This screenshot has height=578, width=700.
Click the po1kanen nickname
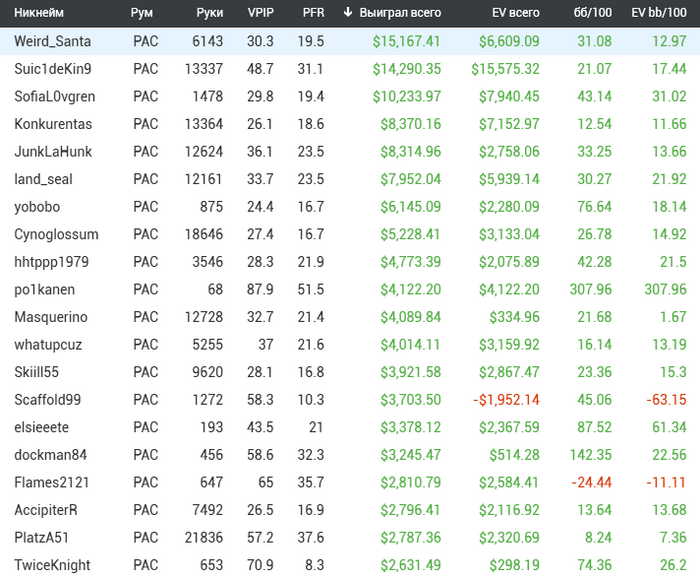click(x=44, y=290)
